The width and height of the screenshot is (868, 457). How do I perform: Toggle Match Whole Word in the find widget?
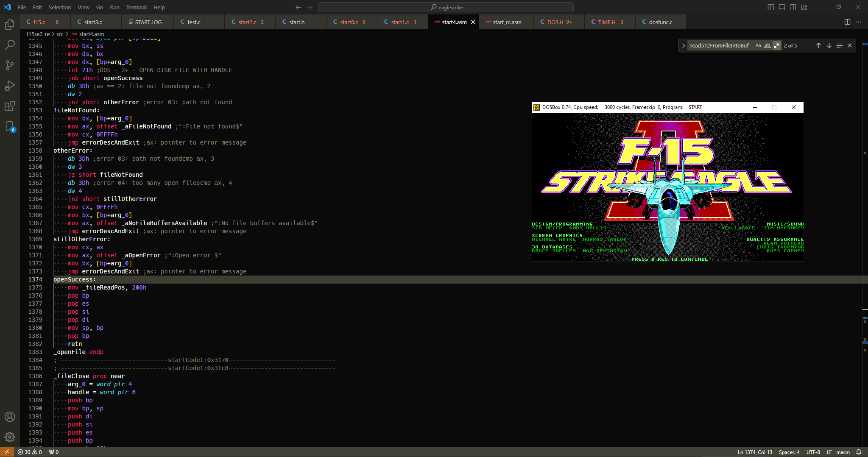pos(768,45)
